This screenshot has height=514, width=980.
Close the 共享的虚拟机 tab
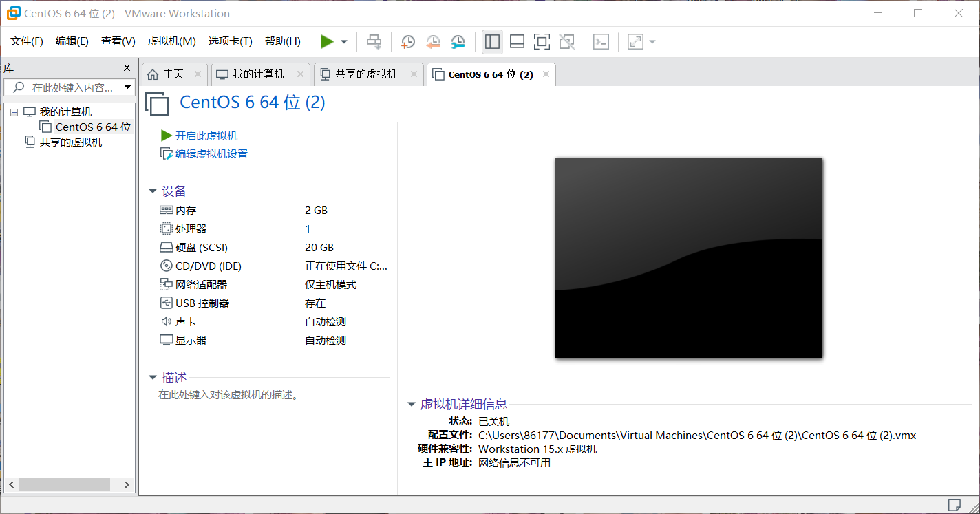tap(414, 74)
